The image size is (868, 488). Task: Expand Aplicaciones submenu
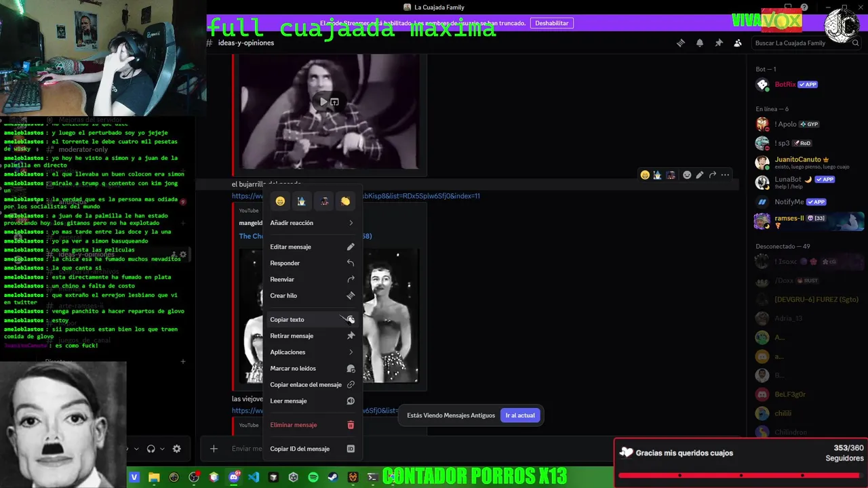point(312,352)
